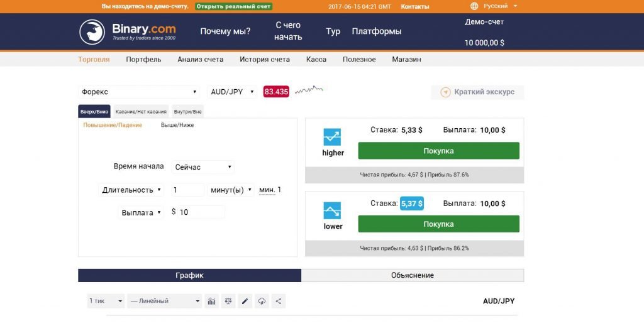
Task: Open the Сейчас start time dropdown
Action: (x=203, y=167)
